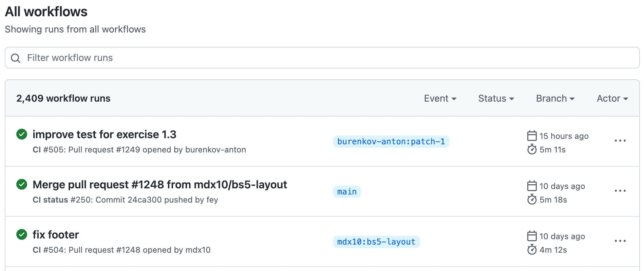Select the 'main' branch label
The height and width of the screenshot is (271, 644).
pos(346,191)
